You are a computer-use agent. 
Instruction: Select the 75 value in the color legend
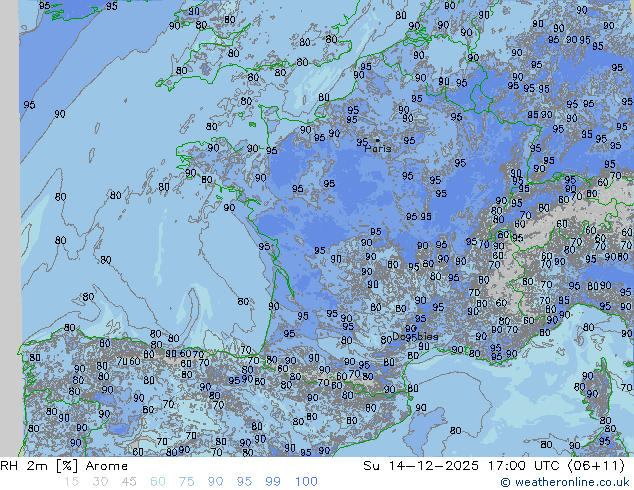coord(186,482)
